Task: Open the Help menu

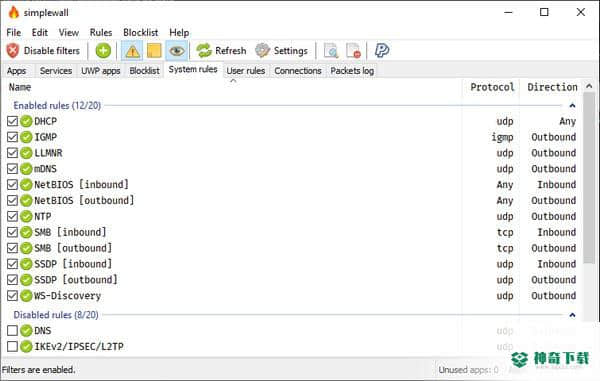Action: (x=179, y=33)
